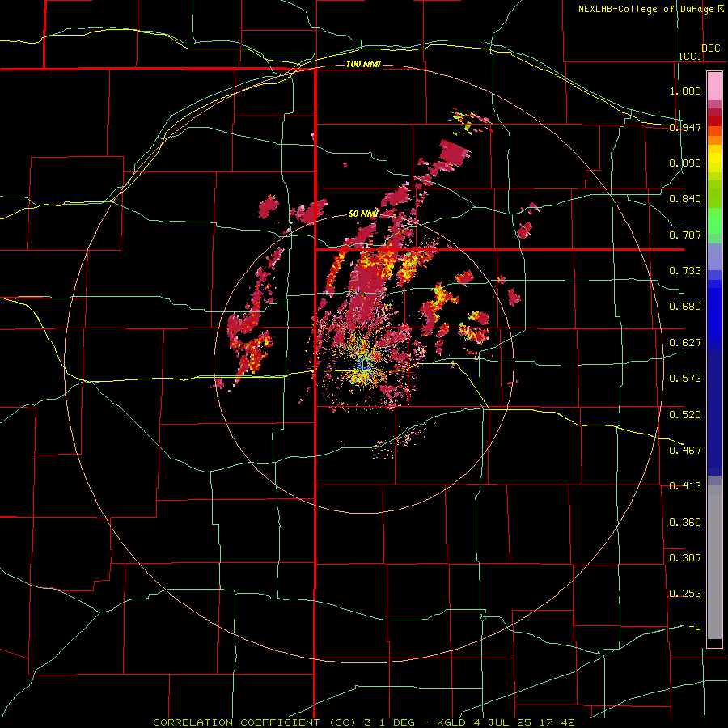728x728 pixels.
Task: Select the 0.467 scale value
Action: 685,451
